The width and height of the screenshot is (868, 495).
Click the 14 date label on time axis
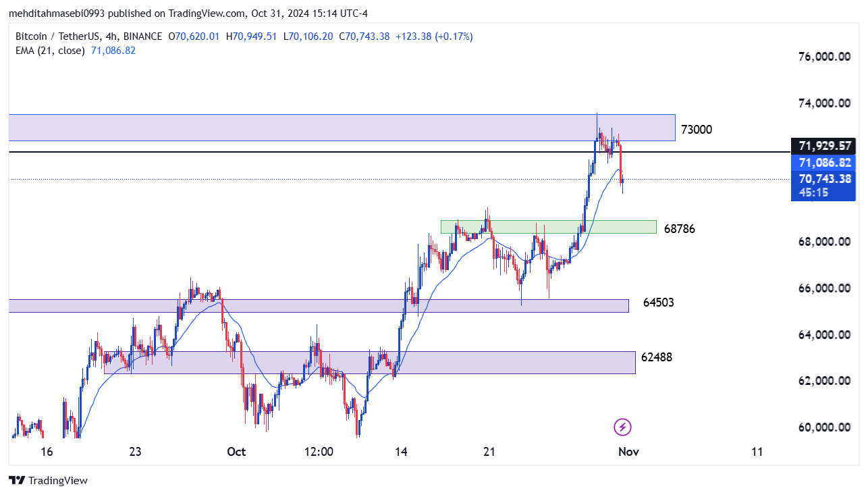pos(401,452)
